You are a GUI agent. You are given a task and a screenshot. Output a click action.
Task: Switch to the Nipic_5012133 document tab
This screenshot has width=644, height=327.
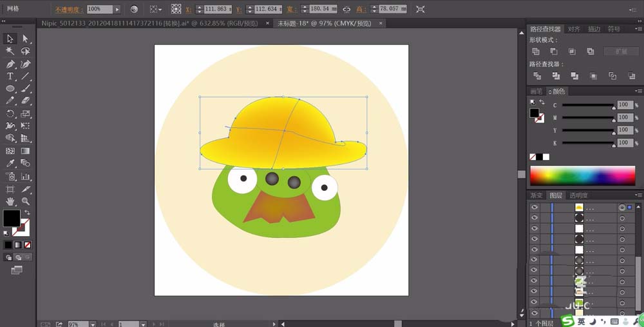[x=149, y=23]
